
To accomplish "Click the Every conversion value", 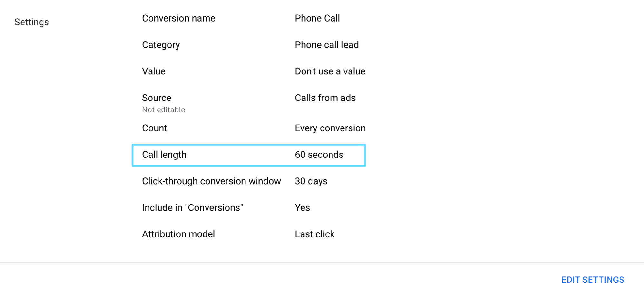I will 330,128.
